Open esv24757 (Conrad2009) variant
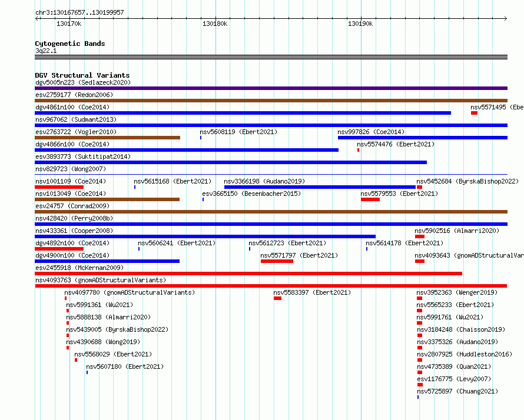The width and height of the screenshot is (524, 420). click(x=72, y=206)
